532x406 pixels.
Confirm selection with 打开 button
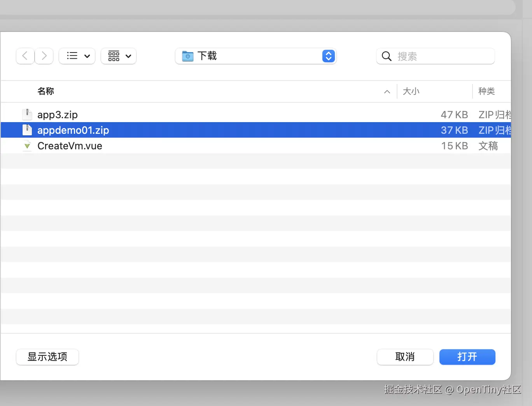pos(467,357)
